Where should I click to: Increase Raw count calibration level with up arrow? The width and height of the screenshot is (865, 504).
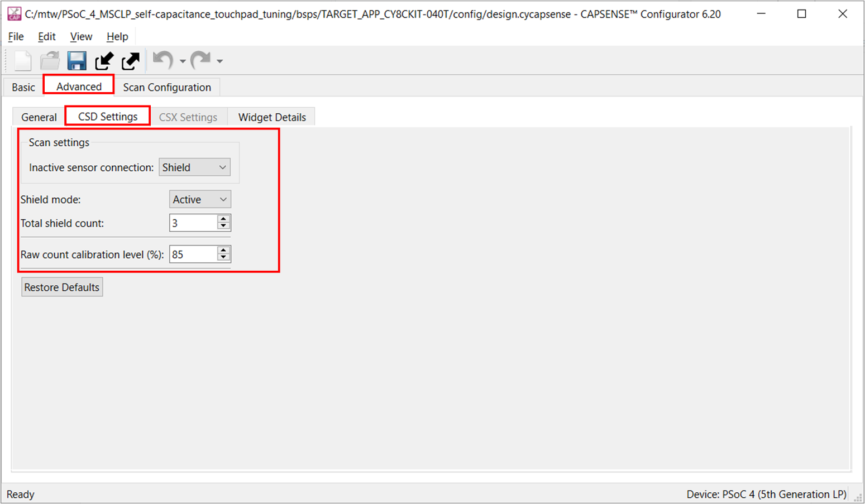(223, 250)
